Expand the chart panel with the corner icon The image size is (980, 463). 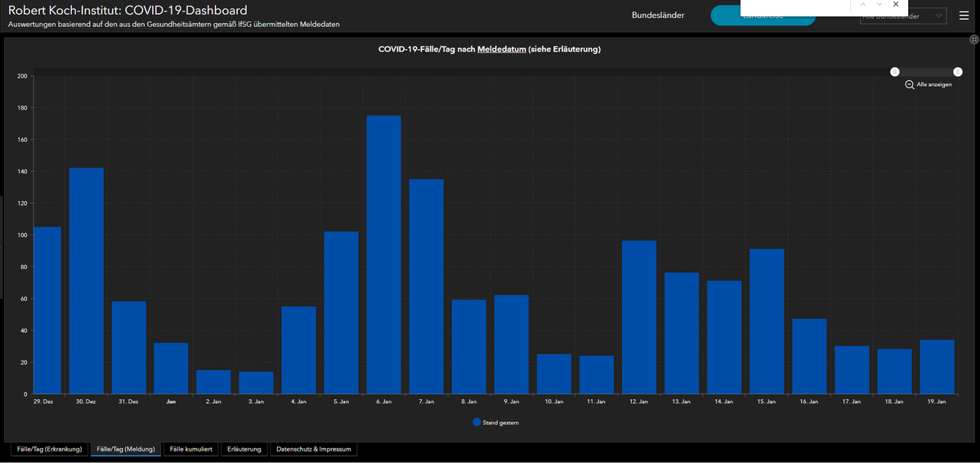click(x=974, y=39)
